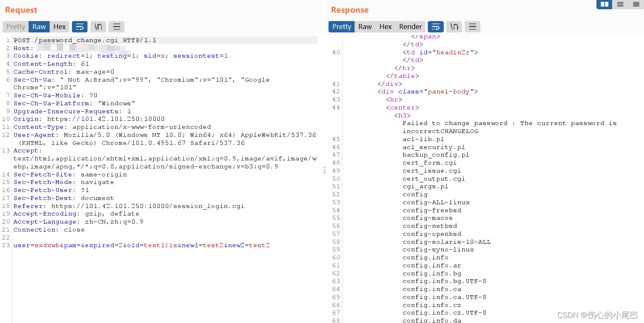Click acl_security.pl in response listing

[x=434, y=147]
